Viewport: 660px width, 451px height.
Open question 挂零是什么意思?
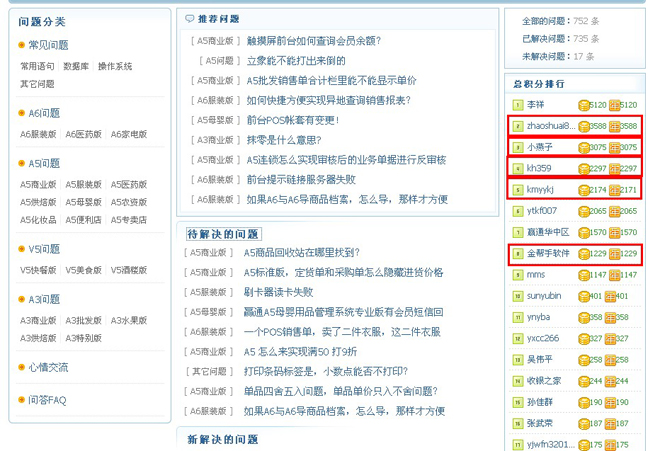click(283, 140)
